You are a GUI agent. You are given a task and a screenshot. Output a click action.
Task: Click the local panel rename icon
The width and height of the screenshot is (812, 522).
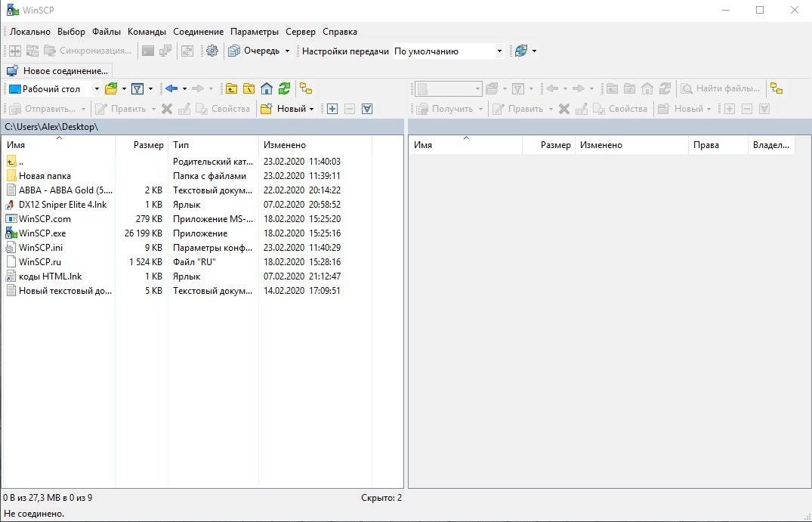(x=184, y=109)
